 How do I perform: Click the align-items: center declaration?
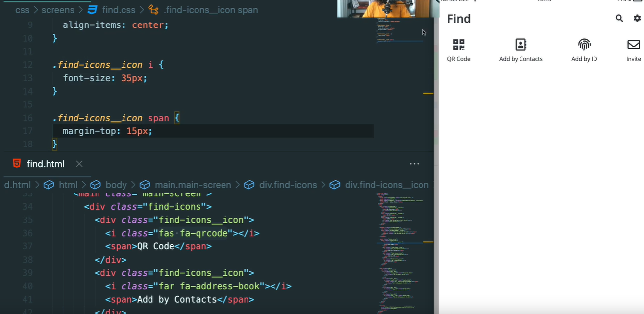pos(116,24)
